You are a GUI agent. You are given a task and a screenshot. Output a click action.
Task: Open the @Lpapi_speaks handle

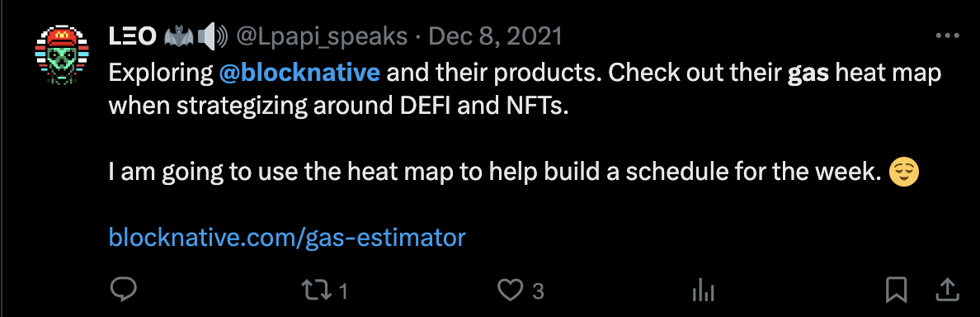point(322,37)
